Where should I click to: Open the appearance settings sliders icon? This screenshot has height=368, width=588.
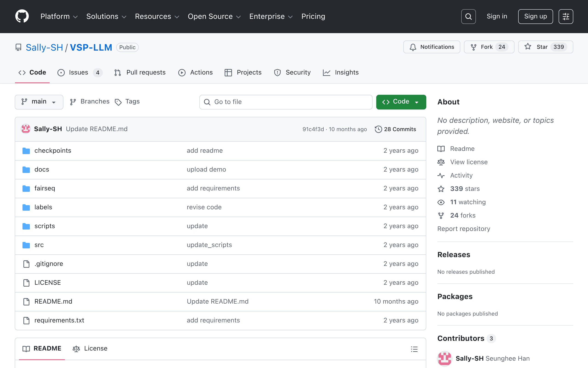point(566,16)
